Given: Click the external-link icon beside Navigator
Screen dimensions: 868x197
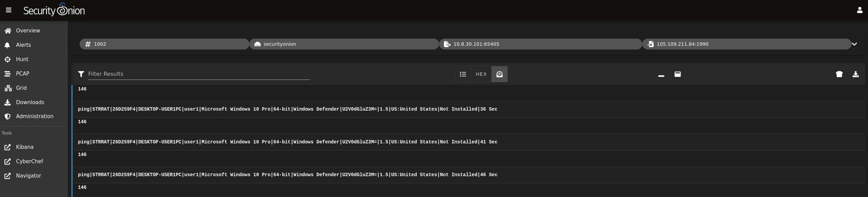Looking at the screenshot, I should (8, 176).
